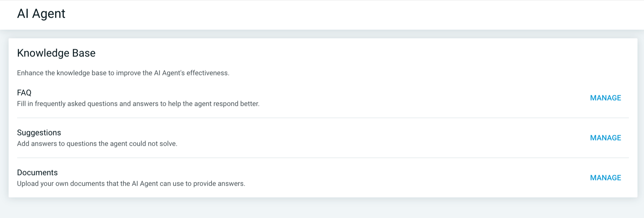Click the 'Enhance the knowledge base' description text
This screenshot has width=644, height=218.
coord(123,73)
